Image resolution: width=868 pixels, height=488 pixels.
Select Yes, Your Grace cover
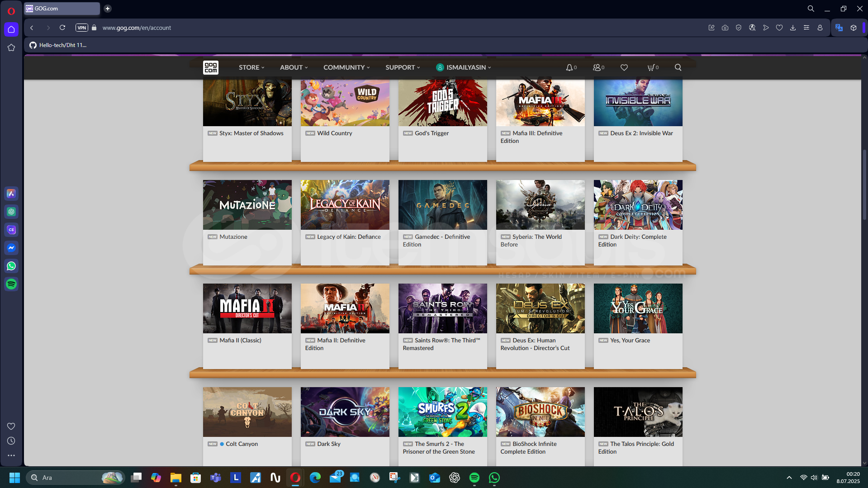(638, 308)
